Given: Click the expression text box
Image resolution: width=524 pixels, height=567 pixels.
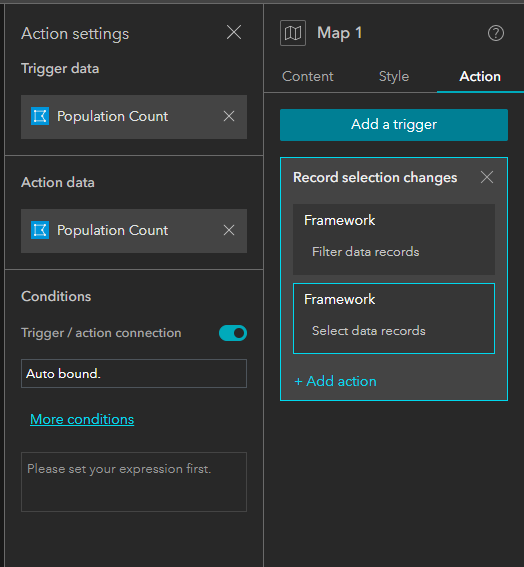Looking at the screenshot, I should point(134,482).
